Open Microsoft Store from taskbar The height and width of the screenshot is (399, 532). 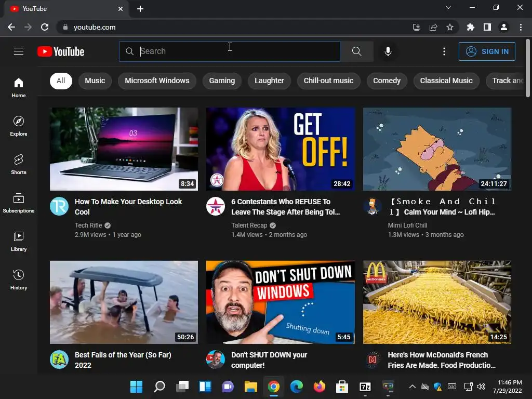click(342, 387)
